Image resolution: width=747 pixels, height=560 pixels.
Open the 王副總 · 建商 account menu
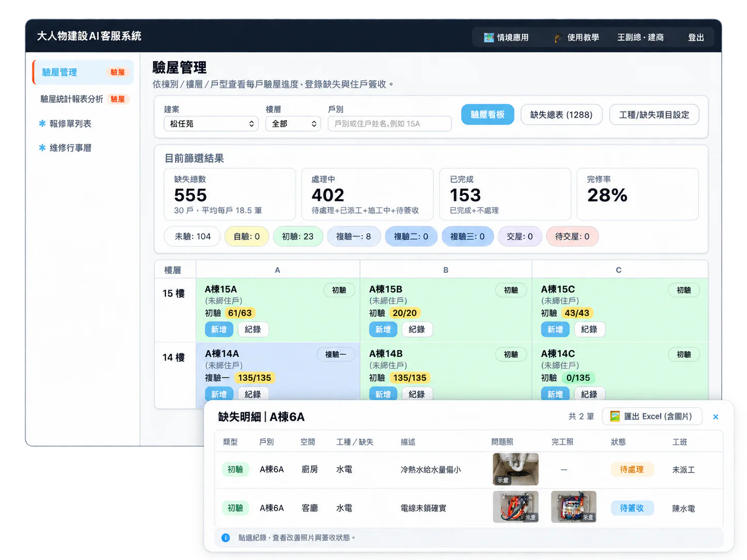click(x=640, y=38)
